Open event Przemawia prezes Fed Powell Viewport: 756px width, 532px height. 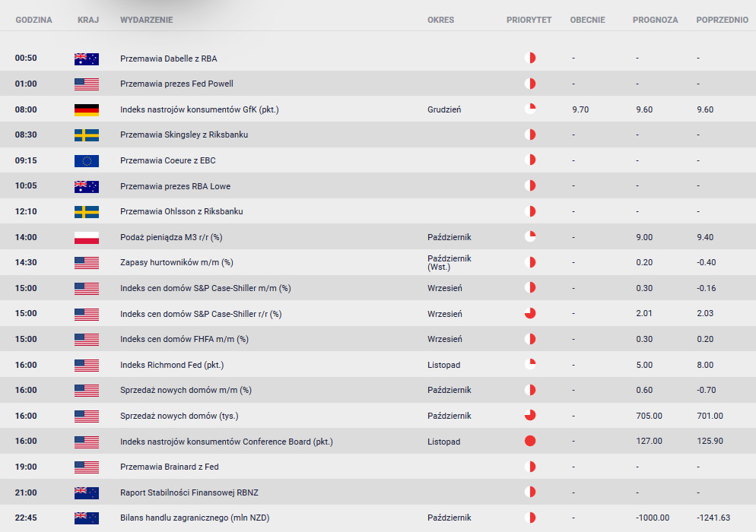(176, 84)
